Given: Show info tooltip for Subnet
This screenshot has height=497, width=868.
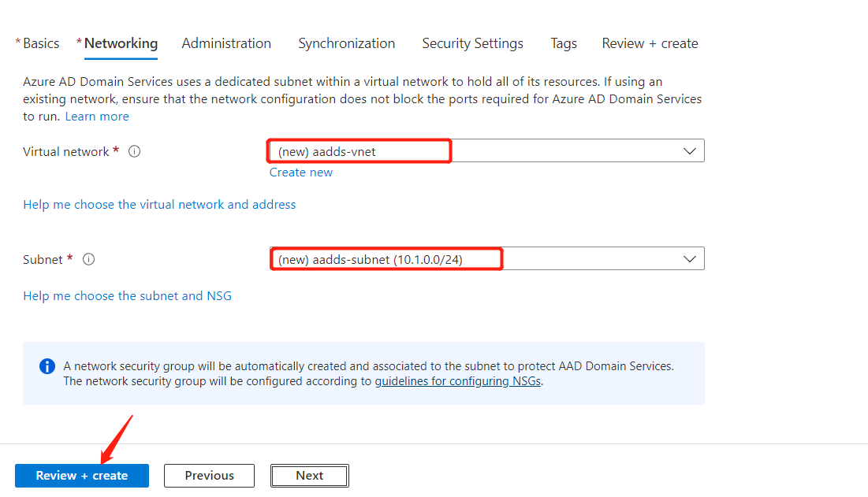Looking at the screenshot, I should tap(88, 259).
